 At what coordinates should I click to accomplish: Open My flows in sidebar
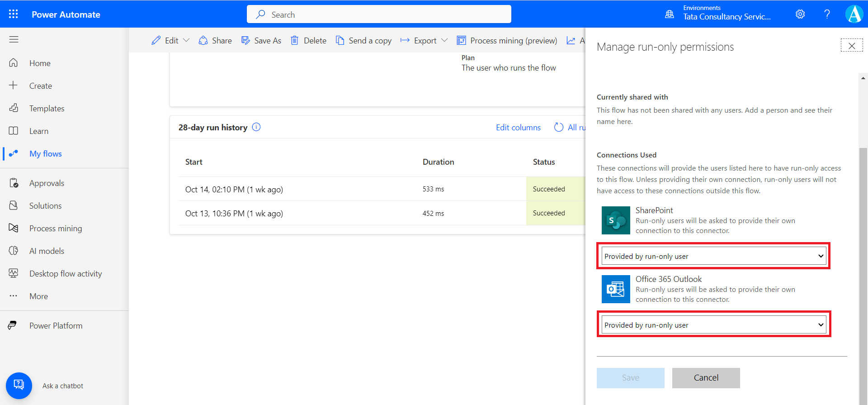(x=45, y=154)
